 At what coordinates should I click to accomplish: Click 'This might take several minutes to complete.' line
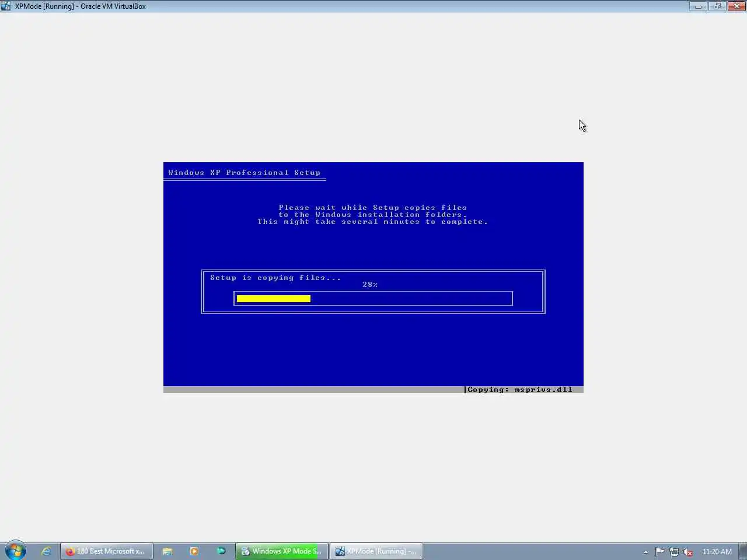point(372,222)
